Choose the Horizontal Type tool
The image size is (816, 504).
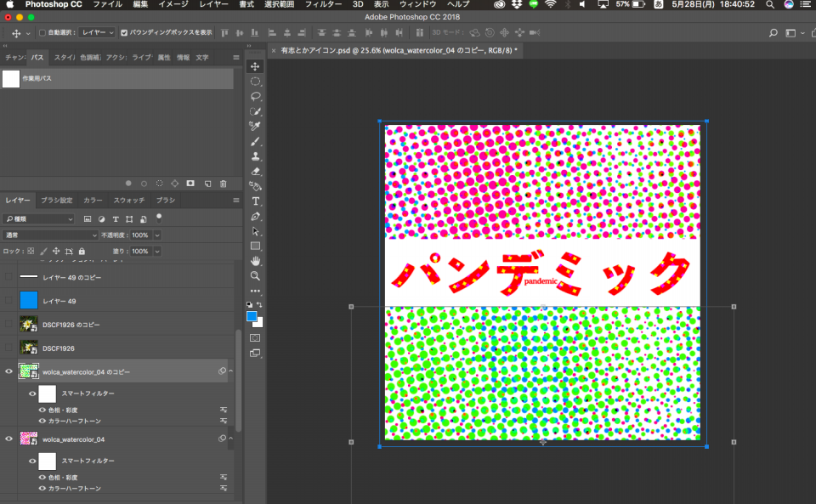pyautogui.click(x=255, y=201)
